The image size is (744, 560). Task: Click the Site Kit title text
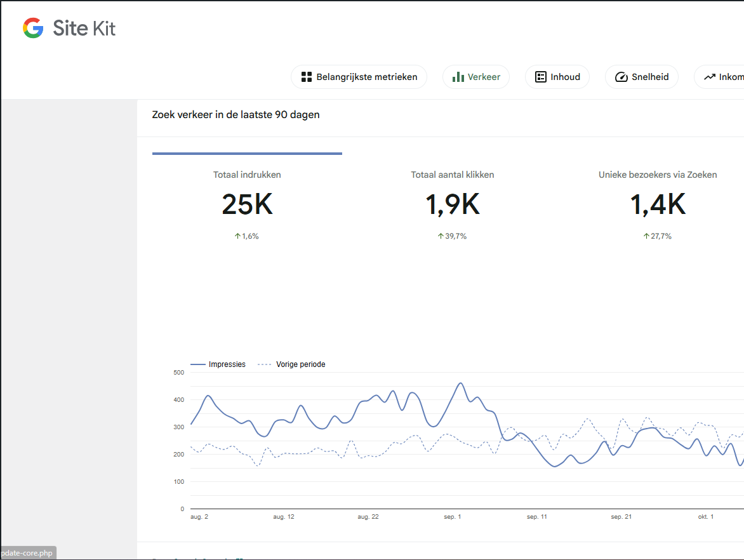[x=84, y=28]
